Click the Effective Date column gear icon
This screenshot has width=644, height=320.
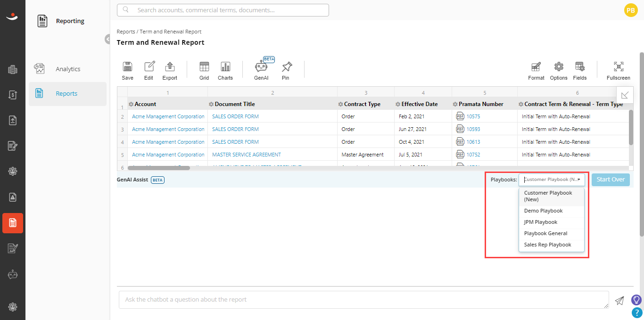click(x=398, y=104)
